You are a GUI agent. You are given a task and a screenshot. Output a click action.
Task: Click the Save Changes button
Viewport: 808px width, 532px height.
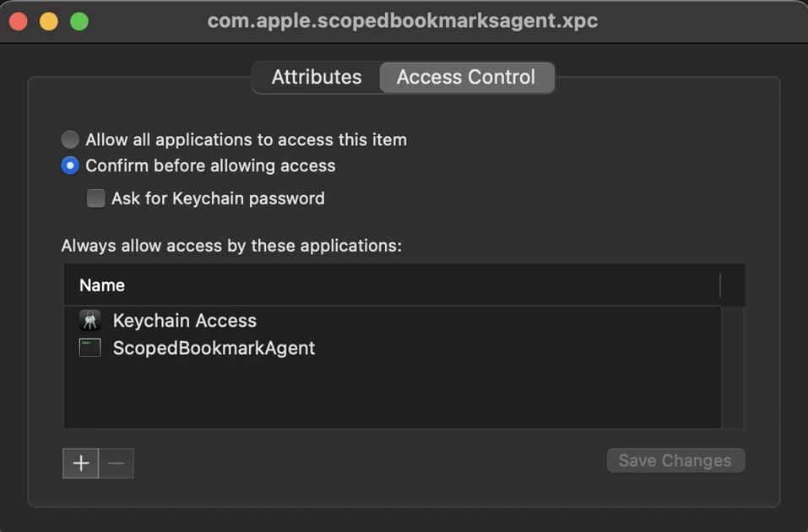[675, 460]
